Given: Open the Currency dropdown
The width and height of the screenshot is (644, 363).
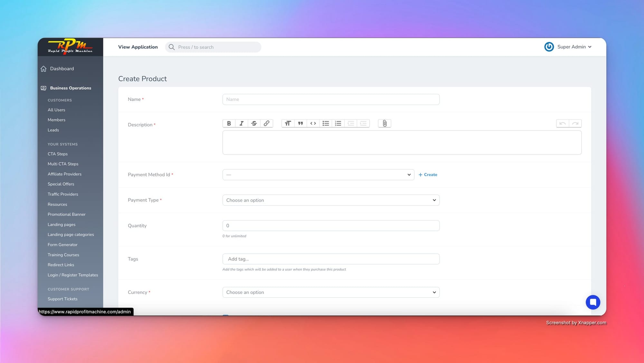Looking at the screenshot, I should 331,292.
